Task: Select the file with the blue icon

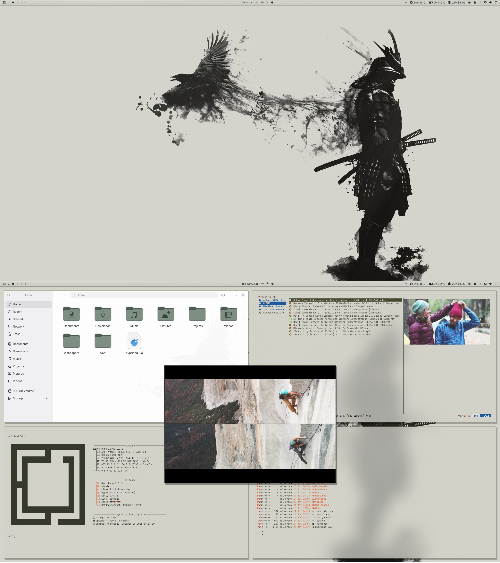Action: coord(134,341)
